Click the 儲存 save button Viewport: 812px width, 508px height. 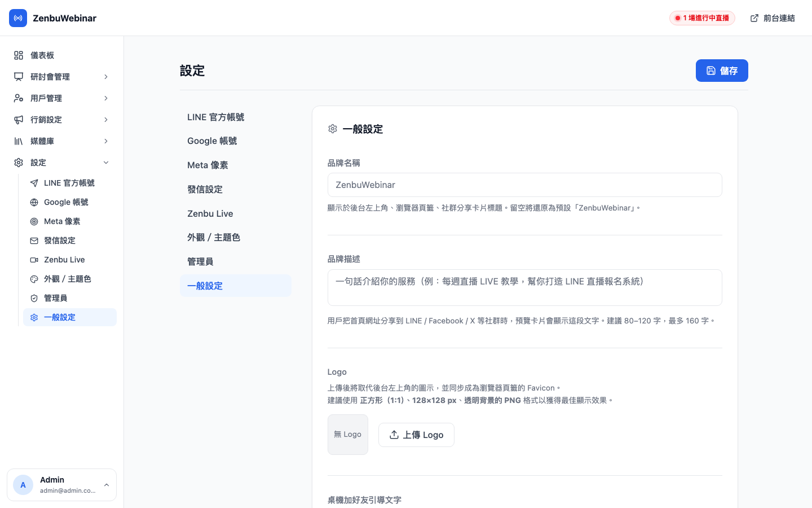pos(722,71)
